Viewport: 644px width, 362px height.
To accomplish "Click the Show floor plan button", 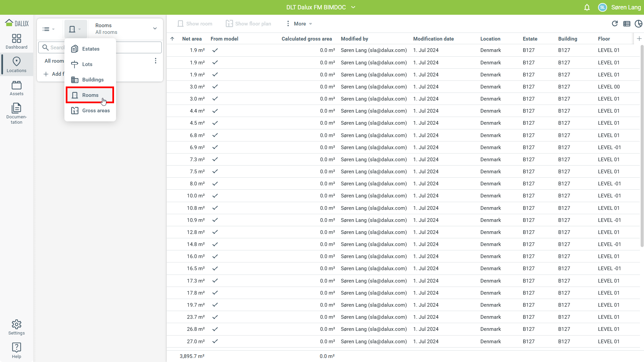I will [248, 23].
